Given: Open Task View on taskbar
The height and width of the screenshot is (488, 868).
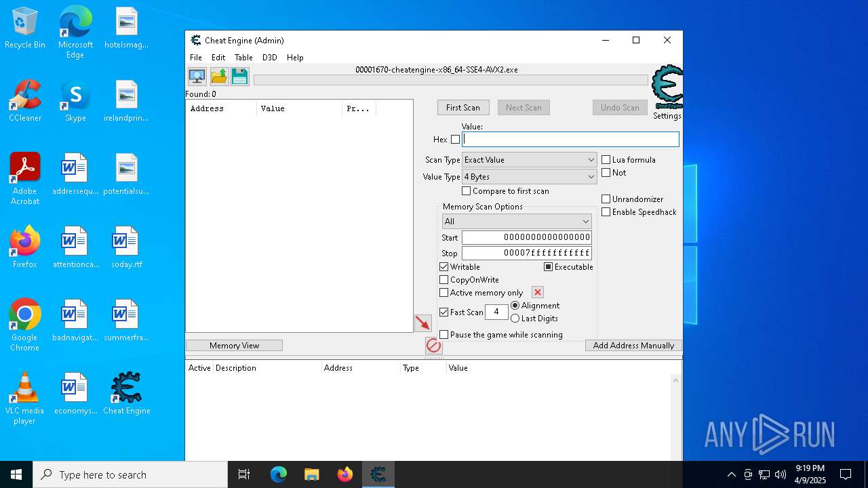Looking at the screenshot, I should tap(244, 474).
